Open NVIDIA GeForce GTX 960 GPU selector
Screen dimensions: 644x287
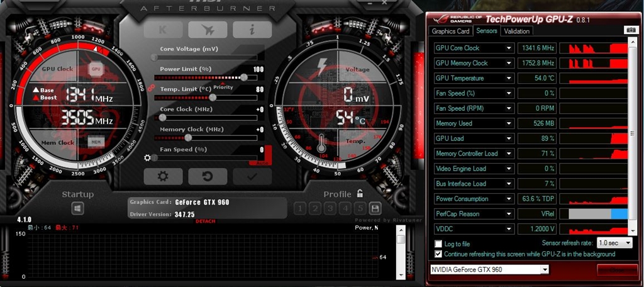click(x=489, y=270)
